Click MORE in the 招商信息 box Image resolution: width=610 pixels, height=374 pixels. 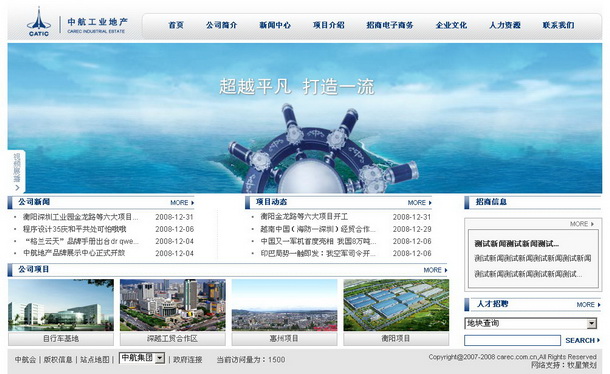(x=582, y=224)
